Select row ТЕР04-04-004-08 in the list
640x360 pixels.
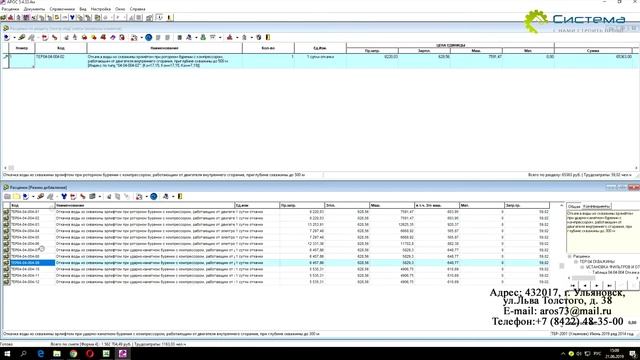pos(276,256)
